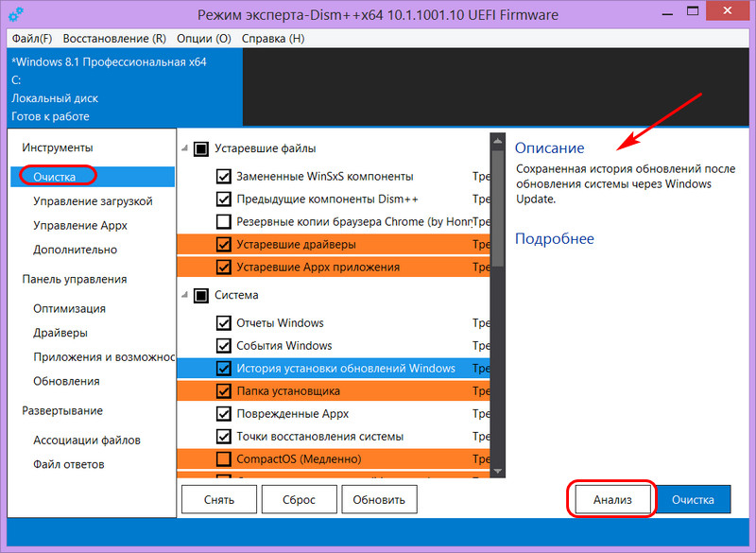Uncheck 'Устаревшие драйверы' checkbox
The image size is (756, 553).
223,245
